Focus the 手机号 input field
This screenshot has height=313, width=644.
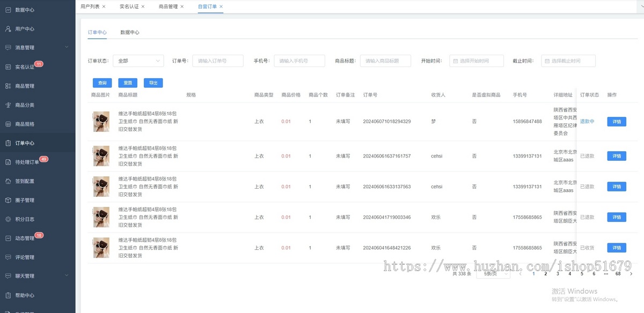coord(299,61)
